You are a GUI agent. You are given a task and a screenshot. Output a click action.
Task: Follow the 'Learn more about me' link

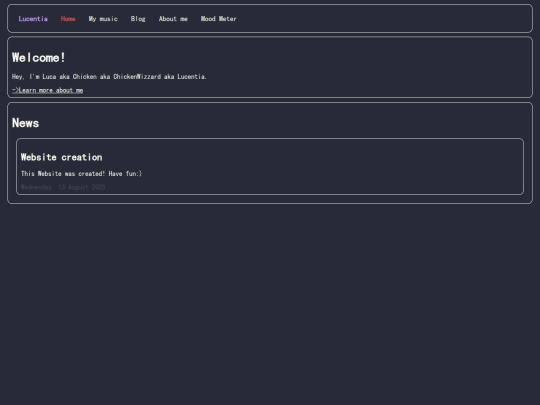tap(48, 90)
